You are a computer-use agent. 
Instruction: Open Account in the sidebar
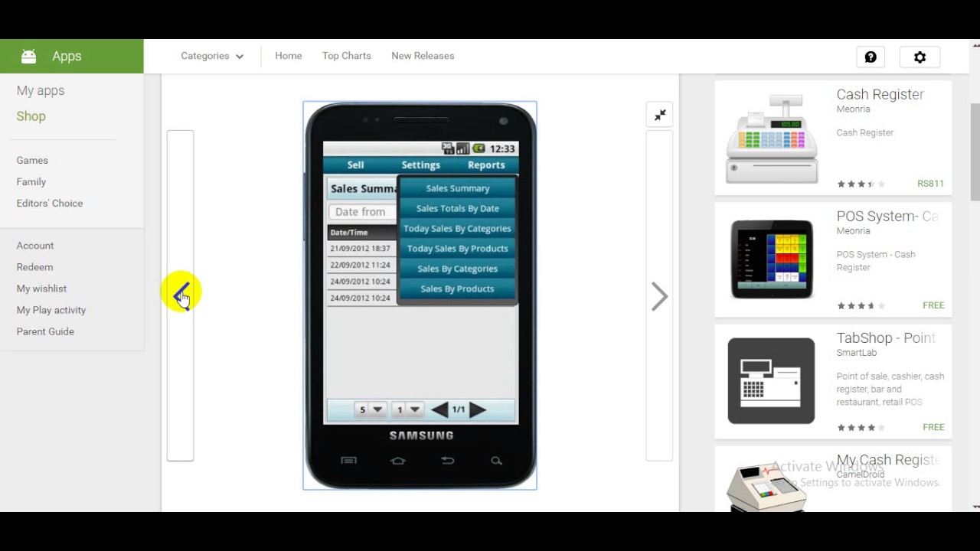click(x=35, y=246)
